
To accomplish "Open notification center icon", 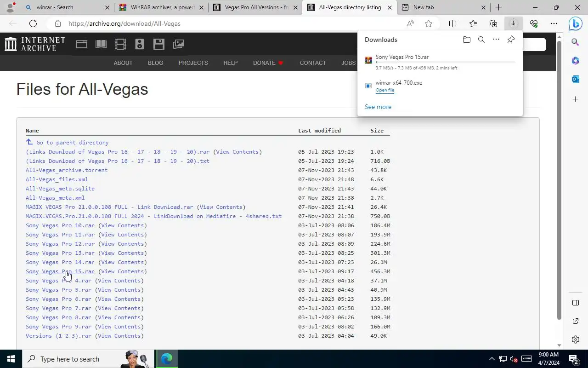I will (x=573, y=359).
